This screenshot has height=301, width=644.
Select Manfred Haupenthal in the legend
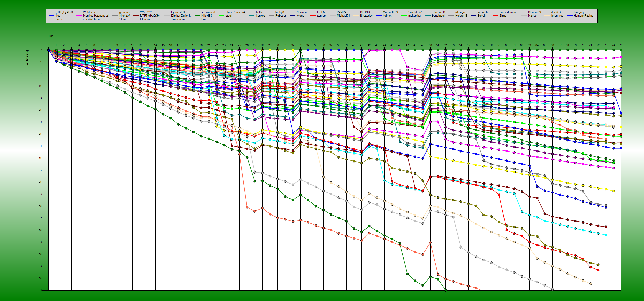[95, 16]
